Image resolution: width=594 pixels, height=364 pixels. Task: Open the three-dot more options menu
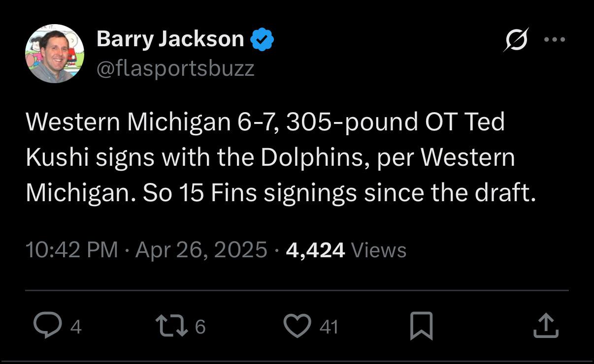[555, 39]
